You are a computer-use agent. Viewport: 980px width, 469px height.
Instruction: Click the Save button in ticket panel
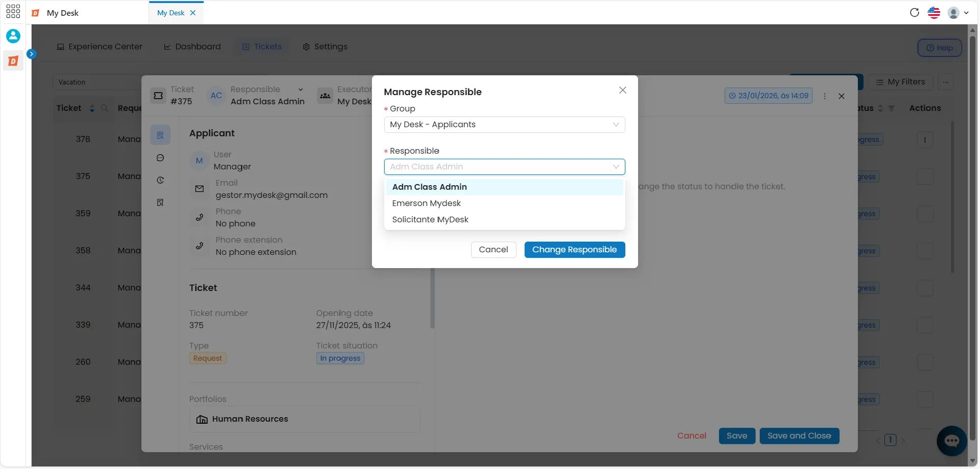pyautogui.click(x=737, y=436)
